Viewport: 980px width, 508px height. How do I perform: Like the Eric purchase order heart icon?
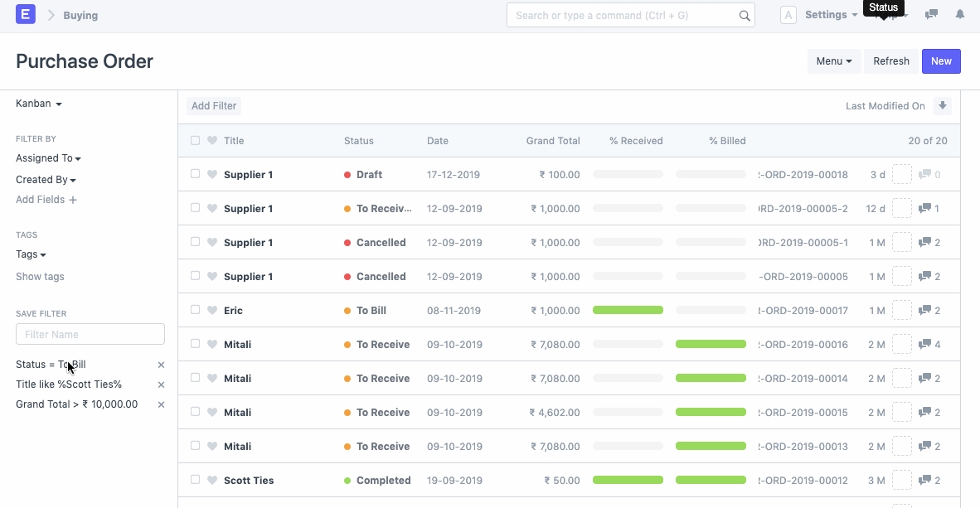coord(212,311)
